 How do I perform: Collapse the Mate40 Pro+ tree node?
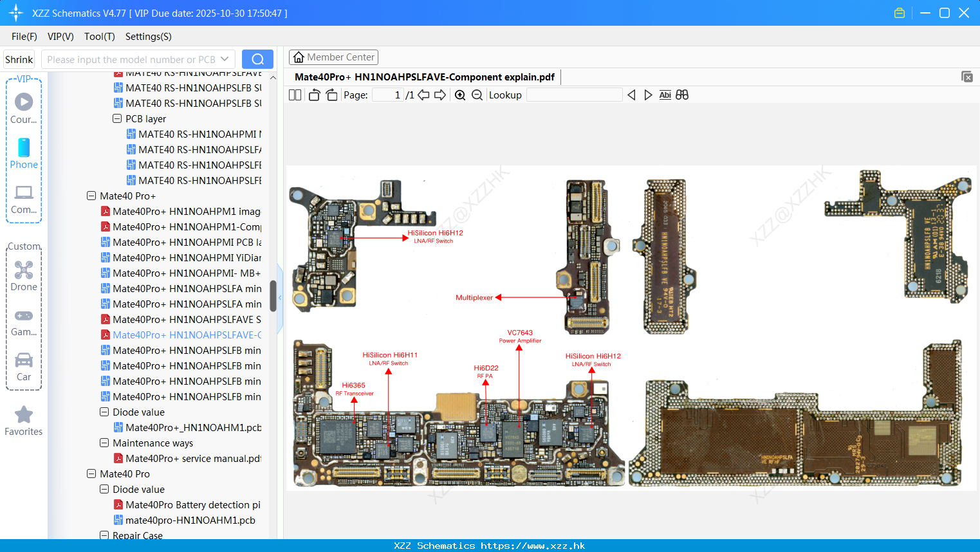pos(91,196)
